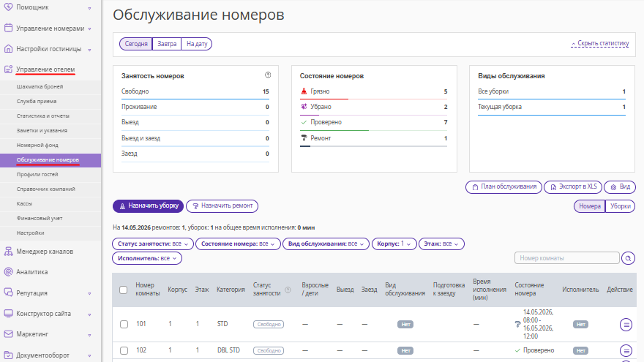Click the Скрыть статистику link
The height and width of the screenshot is (362, 644).
click(600, 43)
